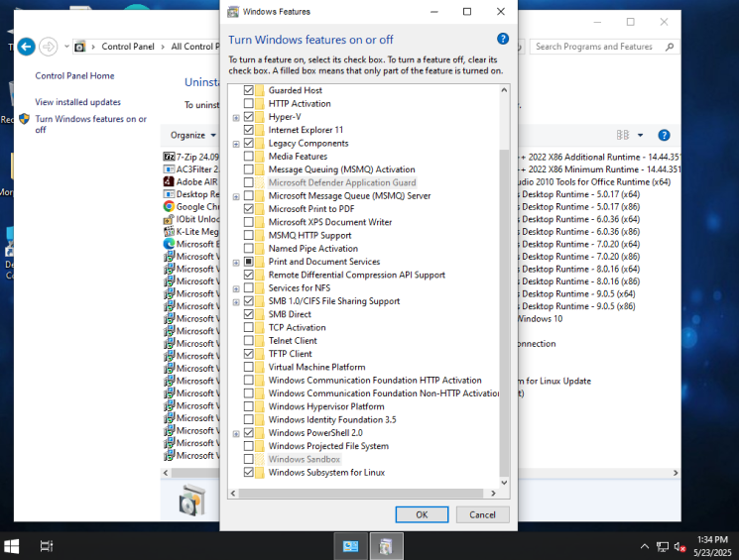Uncheck Internet Explorer 11
Viewport: 739px width, 560px height.
pyautogui.click(x=248, y=130)
